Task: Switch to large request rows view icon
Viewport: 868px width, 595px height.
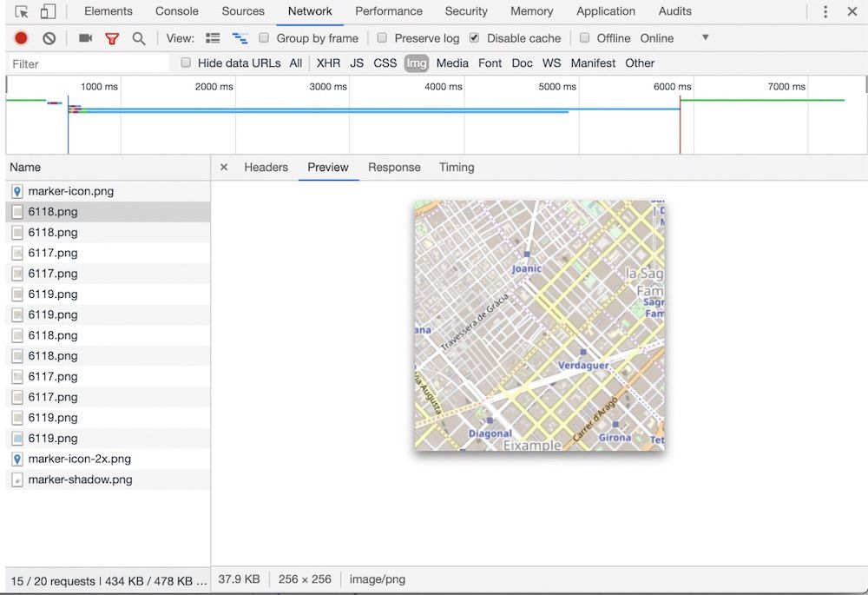Action: [x=213, y=38]
